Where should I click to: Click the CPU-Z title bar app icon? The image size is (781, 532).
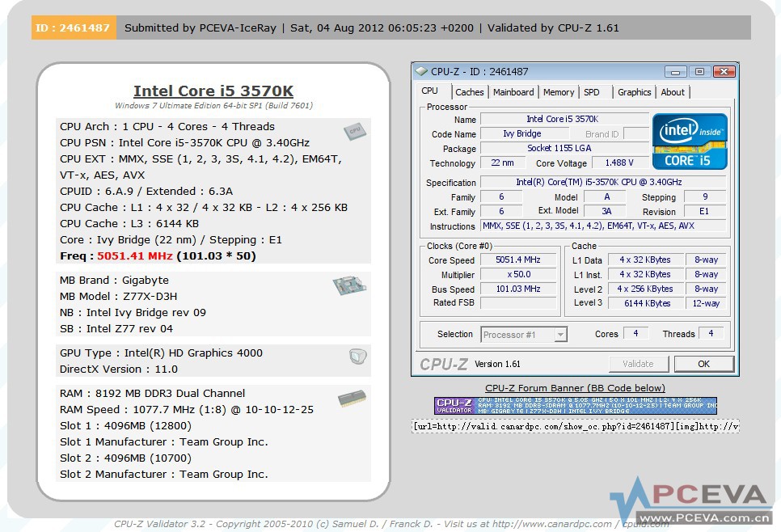(421, 72)
